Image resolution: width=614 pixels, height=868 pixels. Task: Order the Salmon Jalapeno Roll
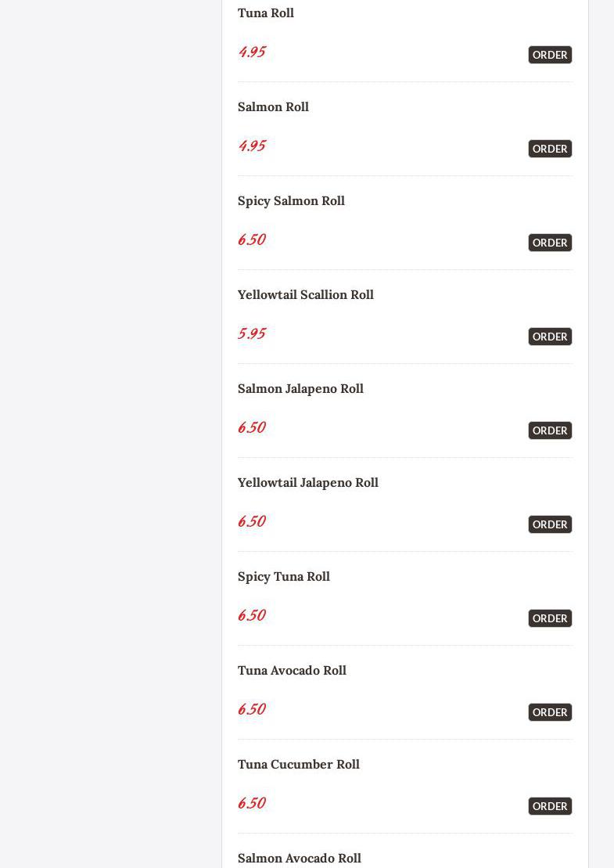[x=550, y=430]
